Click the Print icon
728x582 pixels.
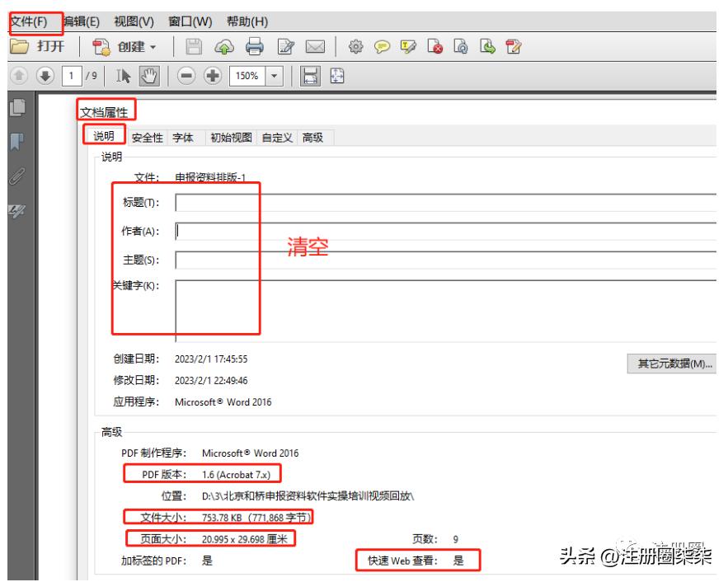256,48
